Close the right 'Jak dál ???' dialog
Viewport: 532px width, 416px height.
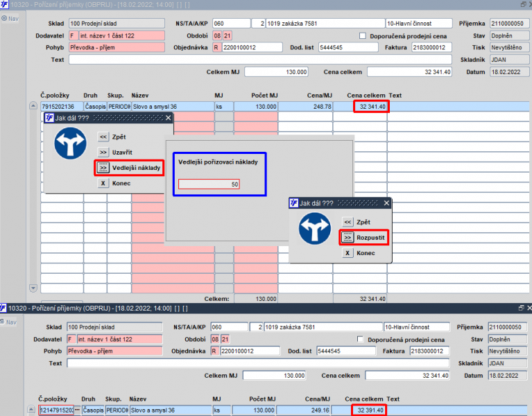click(386, 203)
